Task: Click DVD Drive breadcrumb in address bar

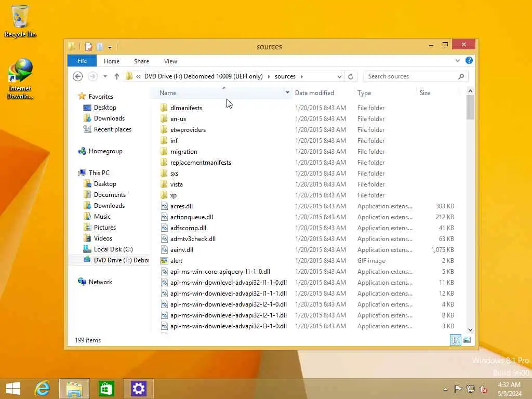Action: tap(203, 76)
